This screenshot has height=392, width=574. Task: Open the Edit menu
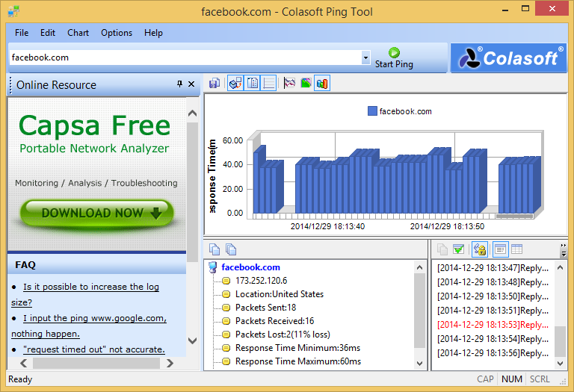48,33
